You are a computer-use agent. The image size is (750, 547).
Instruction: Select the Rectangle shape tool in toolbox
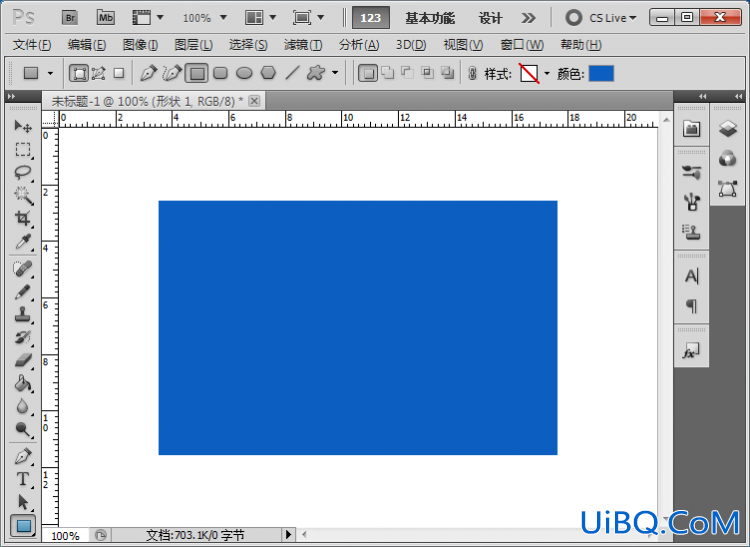(x=23, y=526)
